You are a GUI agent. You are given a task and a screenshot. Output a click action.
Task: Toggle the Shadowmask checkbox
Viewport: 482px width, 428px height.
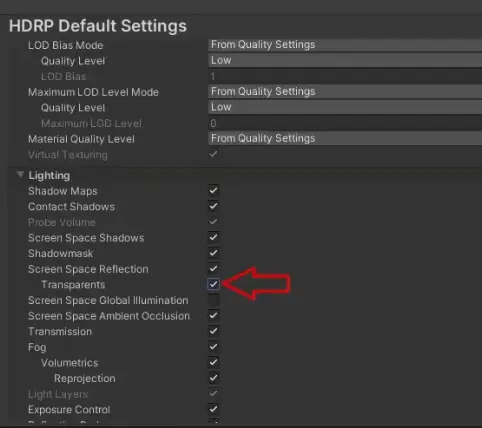tap(213, 253)
